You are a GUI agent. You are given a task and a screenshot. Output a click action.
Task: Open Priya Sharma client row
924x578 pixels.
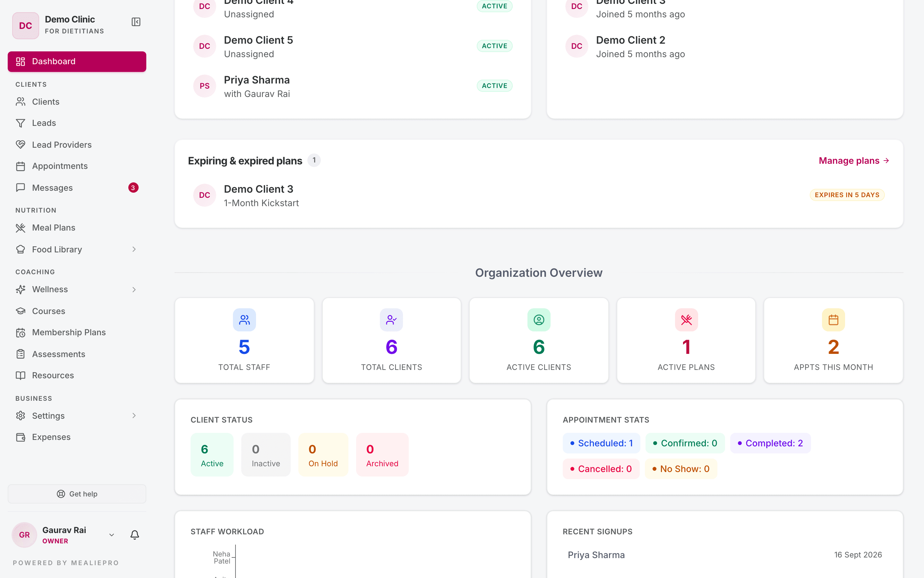pyautogui.click(x=353, y=86)
